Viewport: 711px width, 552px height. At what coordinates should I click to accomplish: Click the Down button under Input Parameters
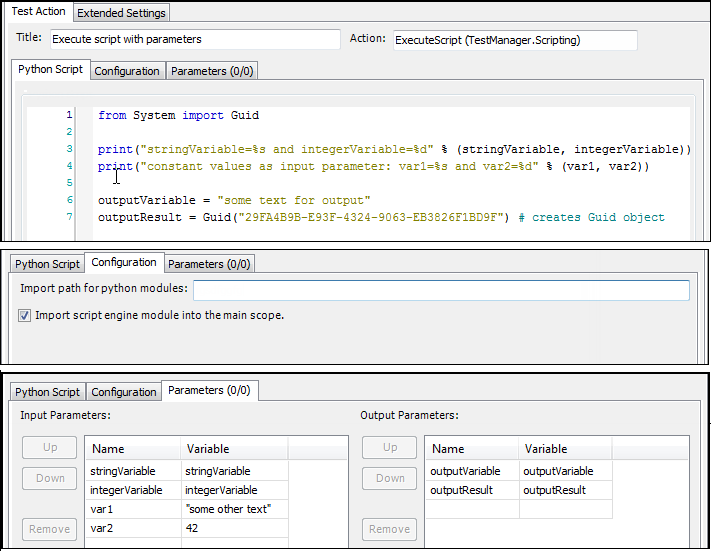tap(50, 478)
